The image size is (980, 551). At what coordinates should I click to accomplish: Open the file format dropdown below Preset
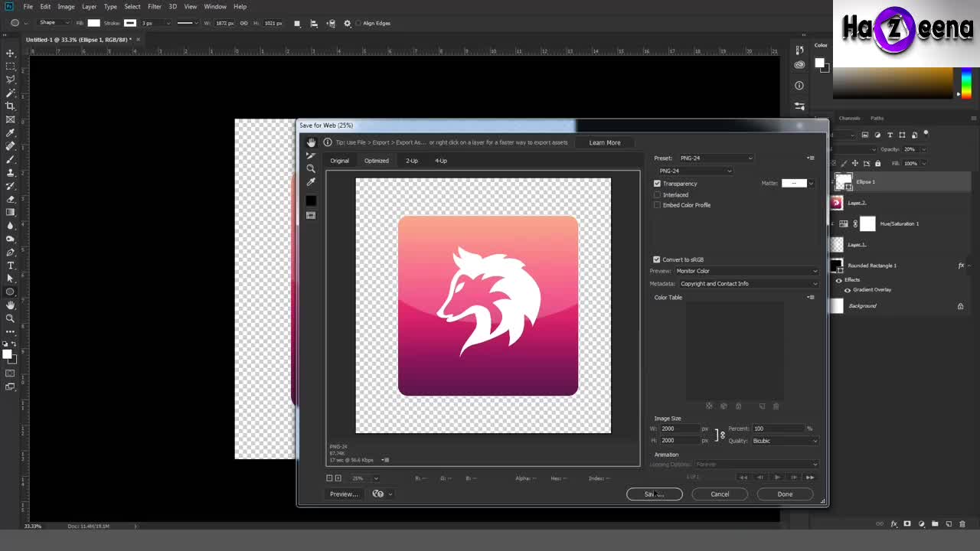point(695,171)
